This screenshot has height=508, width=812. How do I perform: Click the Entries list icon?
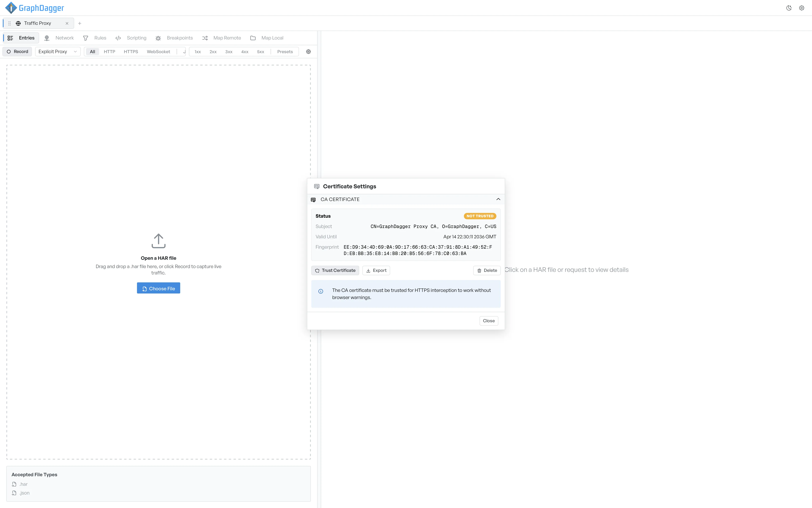(10, 38)
